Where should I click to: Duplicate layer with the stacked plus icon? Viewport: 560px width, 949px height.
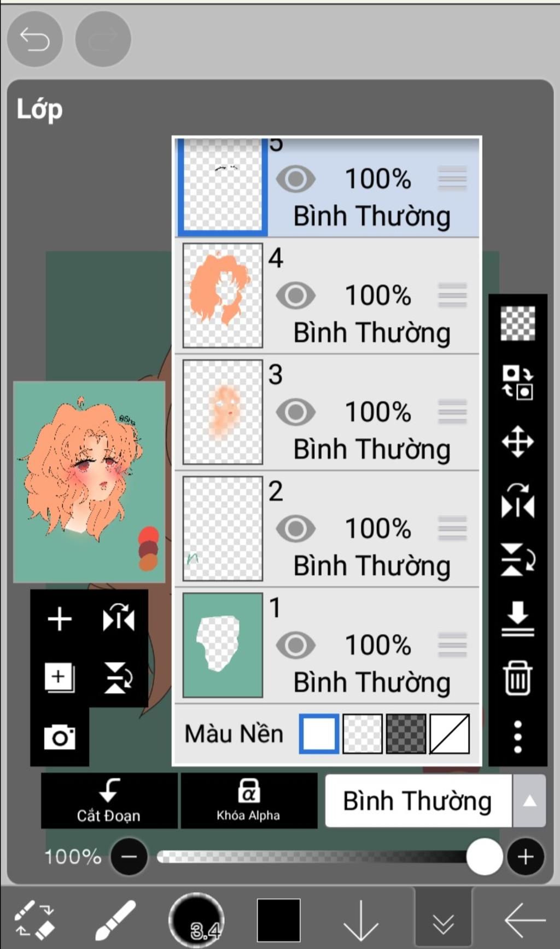click(x=60, y=678)
